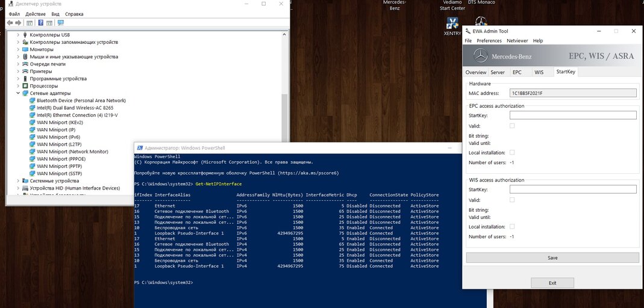This screenshot has height=308, width=644.
Task: Select Intel(R) Ethernet Connection (4) I219-V
Action: point(77,115)
